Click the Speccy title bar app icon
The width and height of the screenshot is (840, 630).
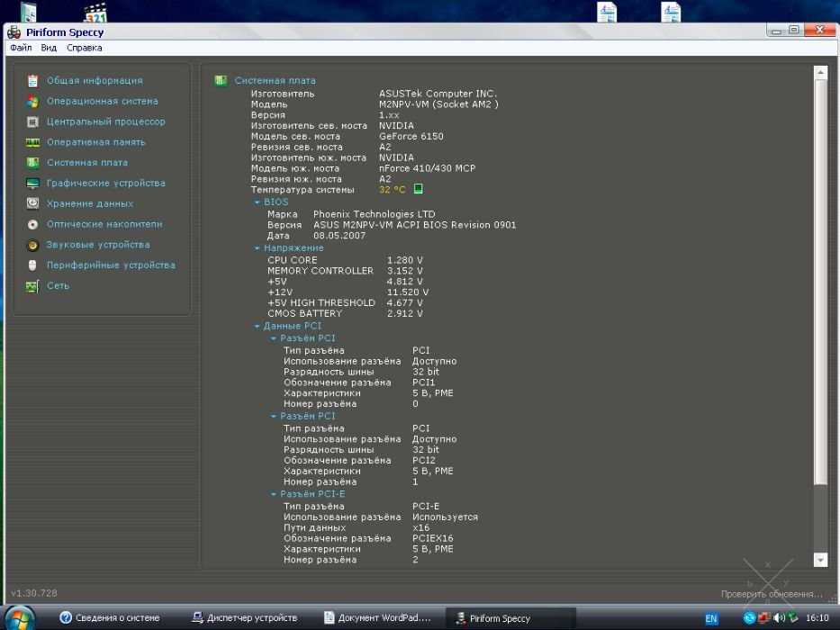[x=14, y=32]
